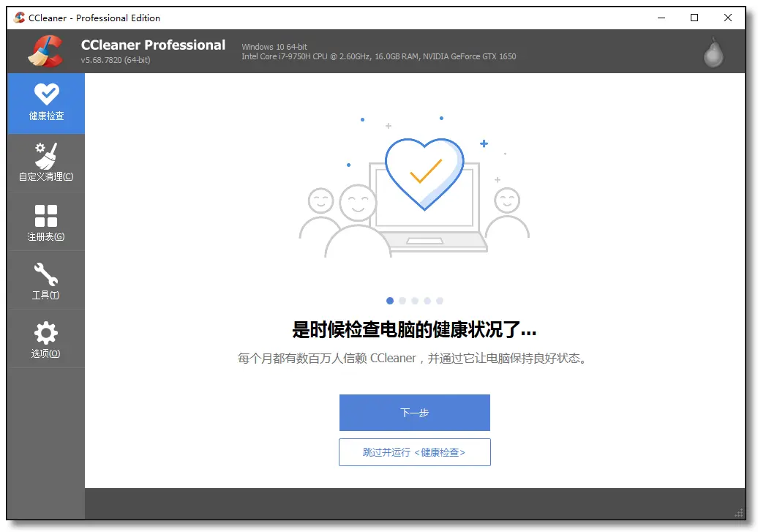The image size is (758, 532).
Task: Go to the third carousel page dot
Action: point(415,301)
